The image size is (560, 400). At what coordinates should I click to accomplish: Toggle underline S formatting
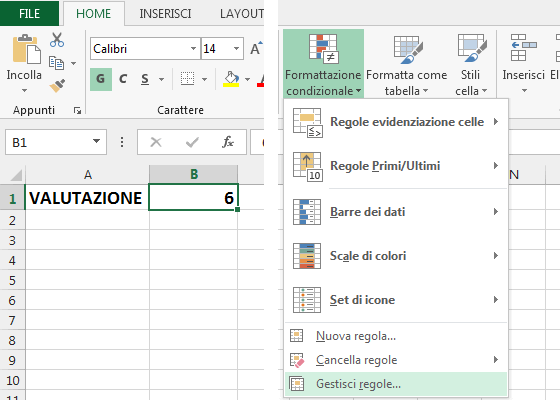(x=145, y=79)
